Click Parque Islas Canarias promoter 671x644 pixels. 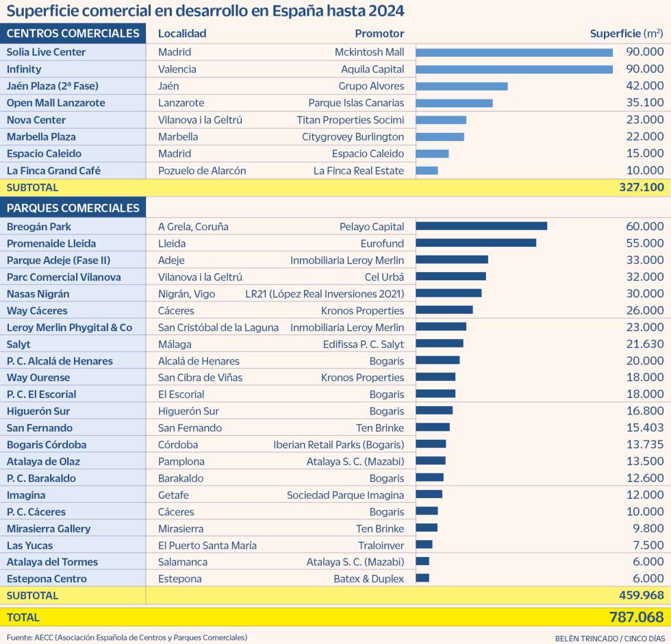[x=357, y=103]
